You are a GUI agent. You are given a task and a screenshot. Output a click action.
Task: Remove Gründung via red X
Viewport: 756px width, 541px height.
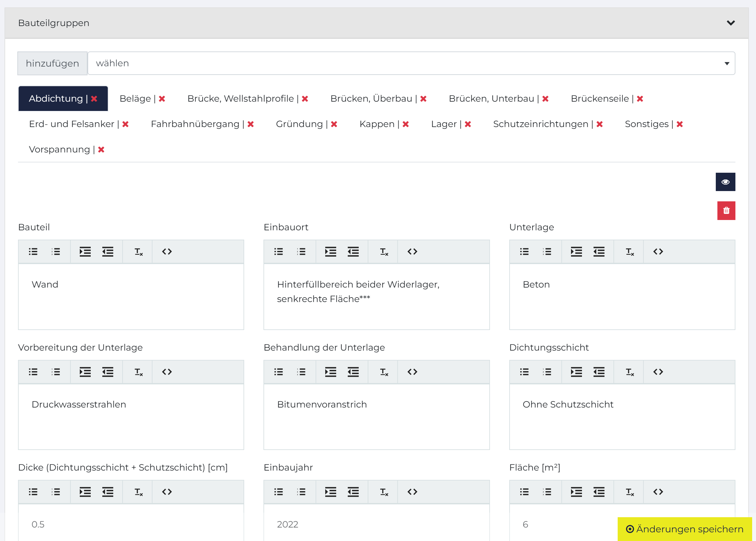click(x=334, y=124)
